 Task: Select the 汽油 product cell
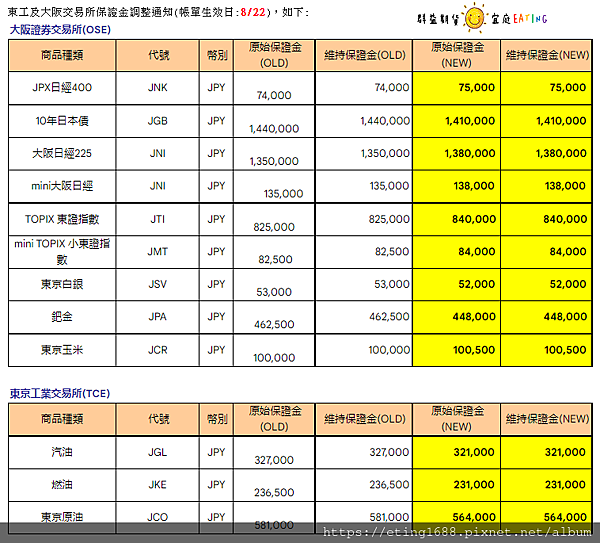62,452
